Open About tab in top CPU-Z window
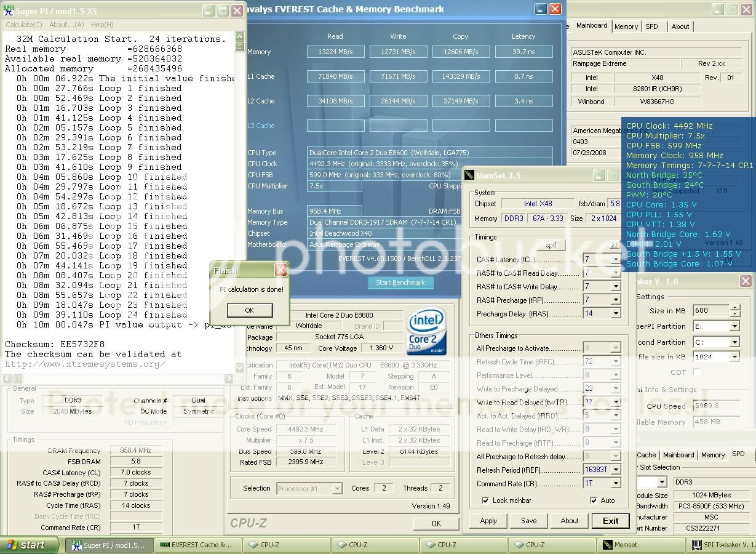This screenshot has width=756, height=554. pyautogui.click(x=680, y=26)
